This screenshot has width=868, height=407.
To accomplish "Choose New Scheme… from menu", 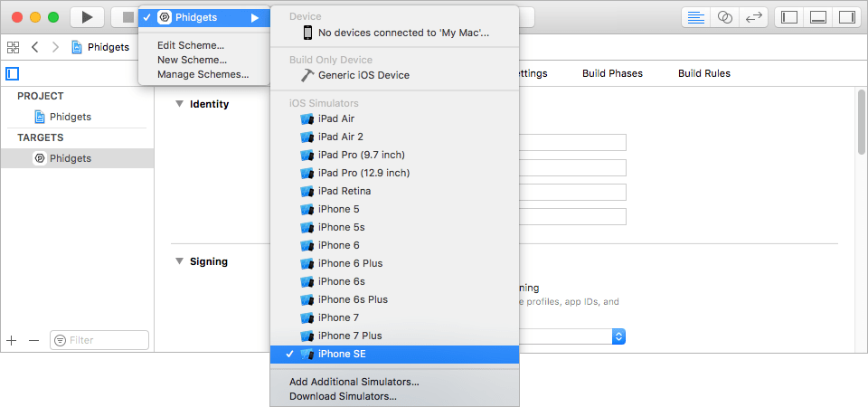I will [192, 60].
